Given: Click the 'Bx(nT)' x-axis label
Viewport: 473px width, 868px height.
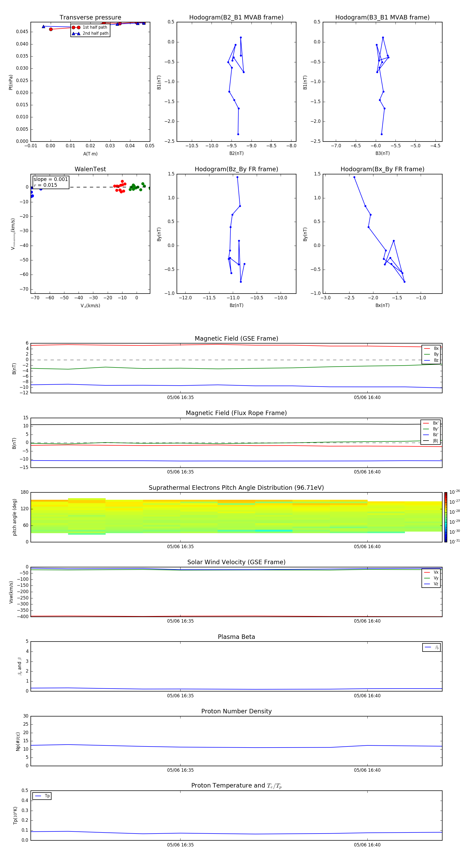Looking at the screenshot, I should [x=382, y=305].
